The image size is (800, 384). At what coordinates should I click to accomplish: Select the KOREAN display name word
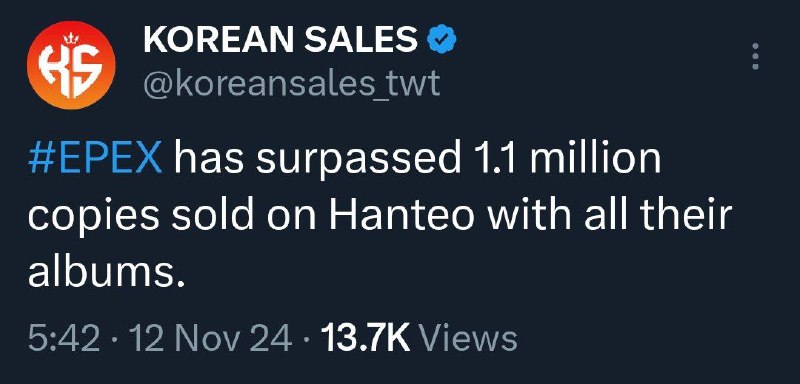tap(220, 40)
